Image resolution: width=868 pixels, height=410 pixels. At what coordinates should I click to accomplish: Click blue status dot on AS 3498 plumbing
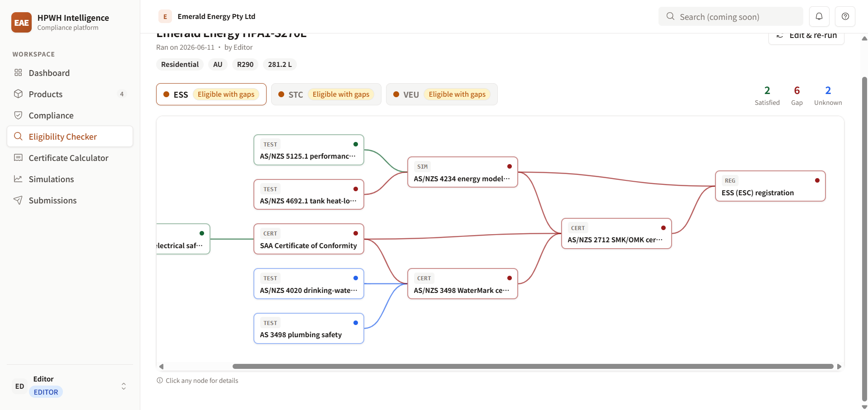point(355,323)
